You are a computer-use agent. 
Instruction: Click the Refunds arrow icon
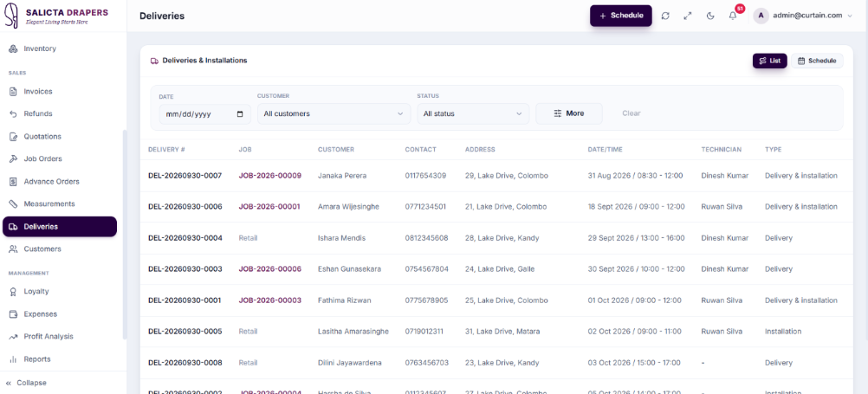(13, 114)
